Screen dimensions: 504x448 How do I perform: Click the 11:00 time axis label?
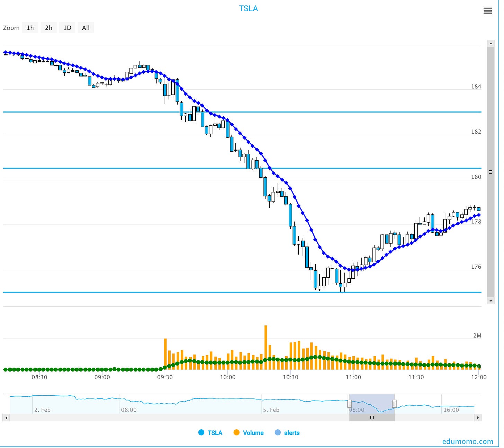353,377
